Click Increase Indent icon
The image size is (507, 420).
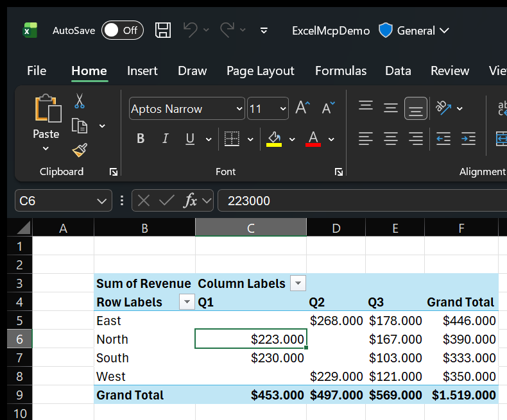pos(468,139)
